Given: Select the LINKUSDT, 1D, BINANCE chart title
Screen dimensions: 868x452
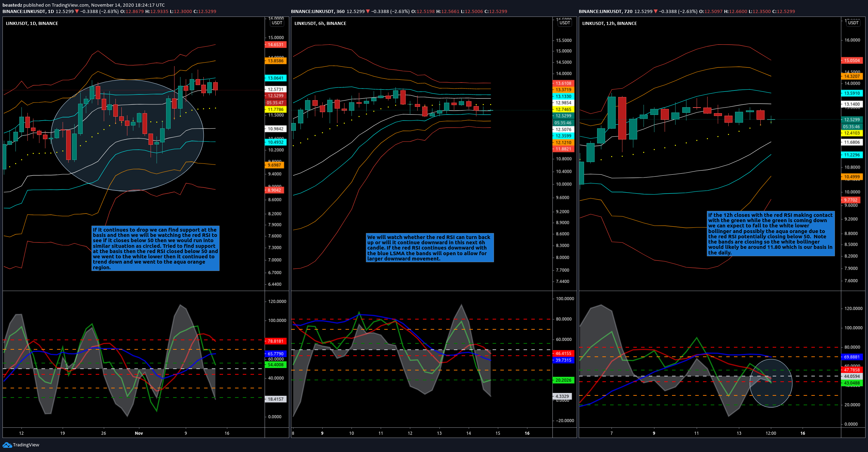Looking at the screenshot, I should pyautogui.click(x=32, y=24).
